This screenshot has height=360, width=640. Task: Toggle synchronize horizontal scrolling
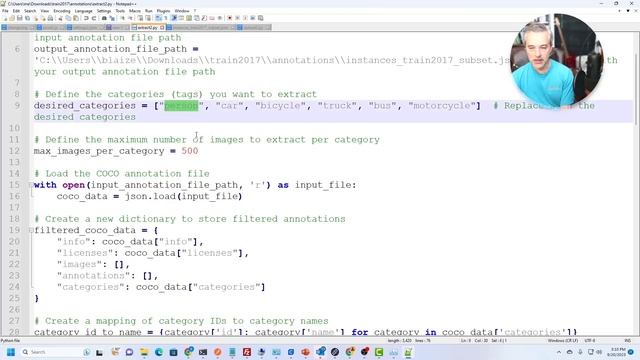point(148,18)
